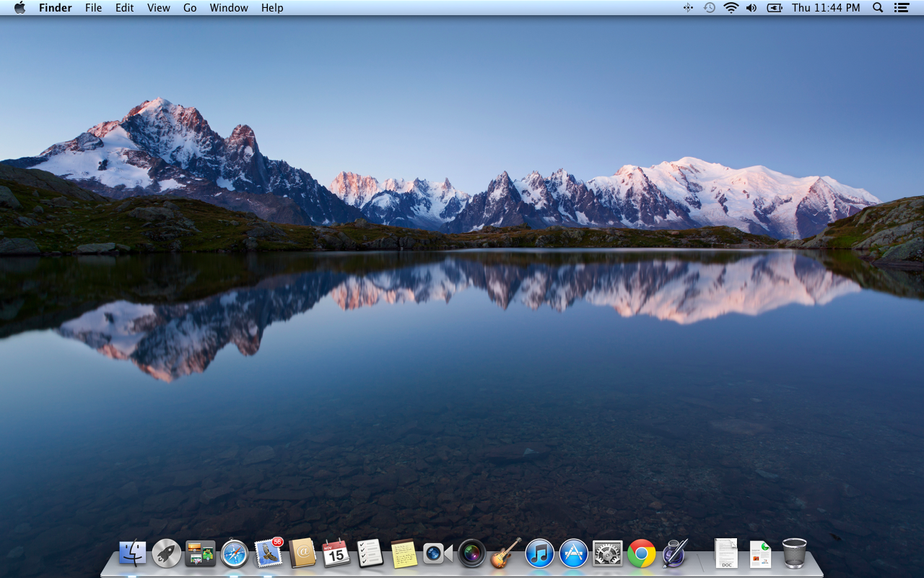924x578 pixels.
Task: Open Photo Booth lens icon in Dock
Action: click(472, 553)
